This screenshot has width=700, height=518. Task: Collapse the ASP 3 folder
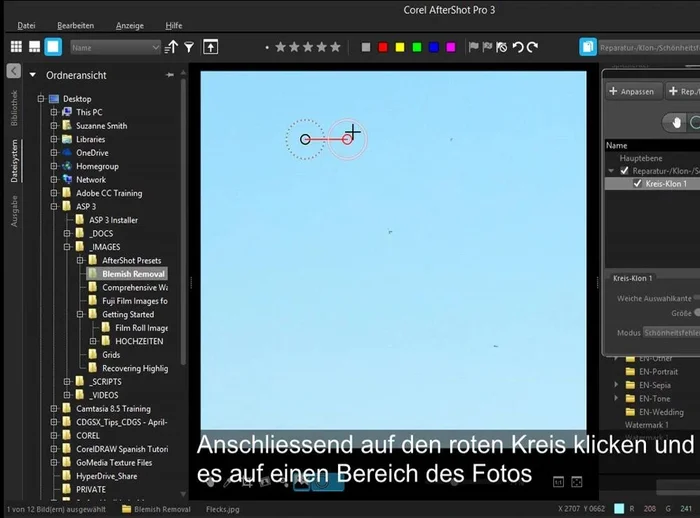[54, 206]
